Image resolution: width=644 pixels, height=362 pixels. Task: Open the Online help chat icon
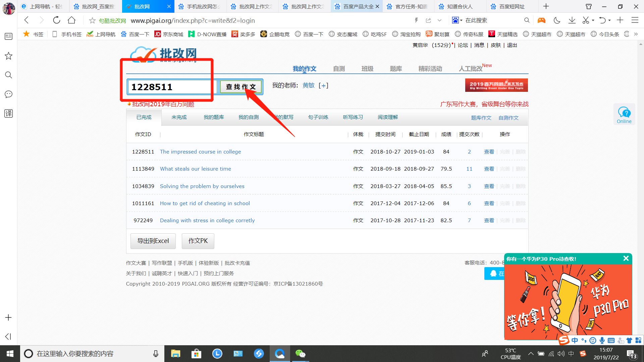pyautogui.click(x=624, y=115)
